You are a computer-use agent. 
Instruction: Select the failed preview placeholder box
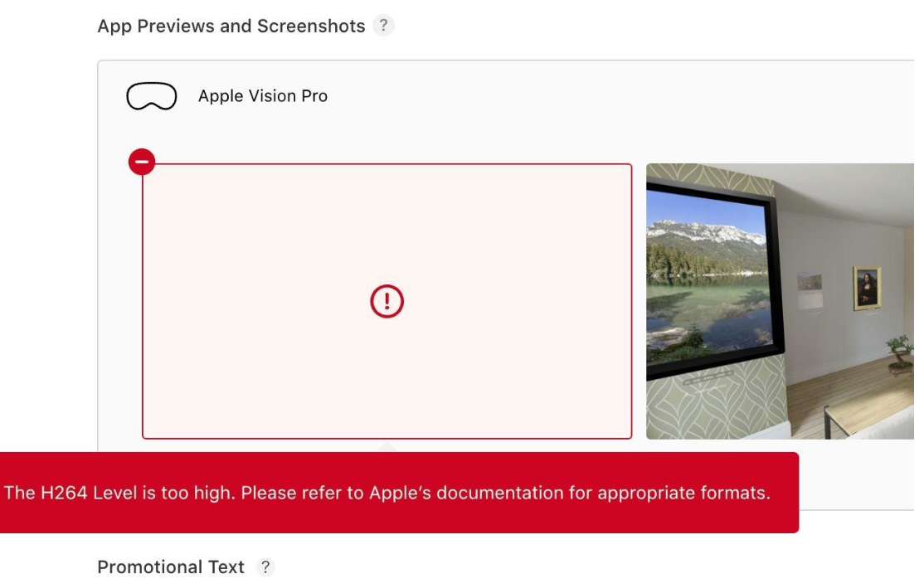point(387,301)
